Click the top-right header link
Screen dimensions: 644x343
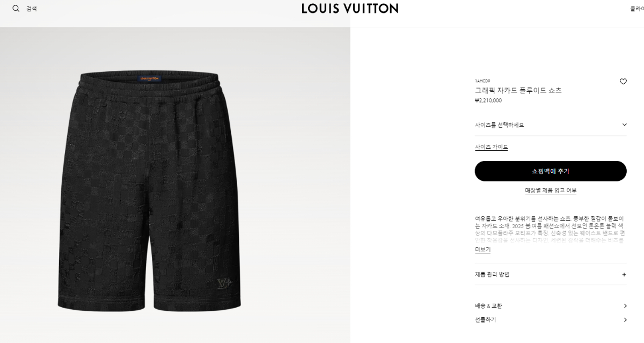(637, 9)
